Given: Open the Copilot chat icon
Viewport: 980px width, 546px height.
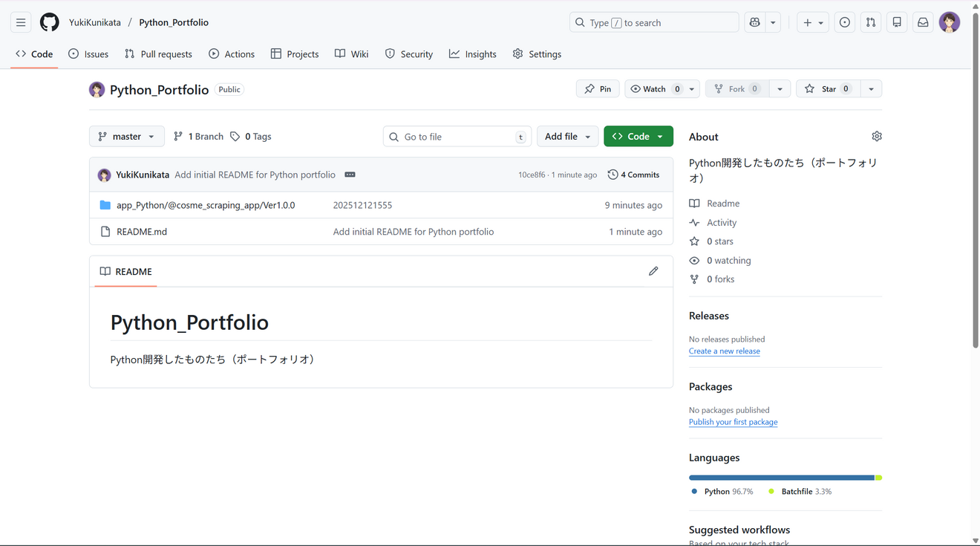Looking at the screenshot, I should click(x=755, y=22).
